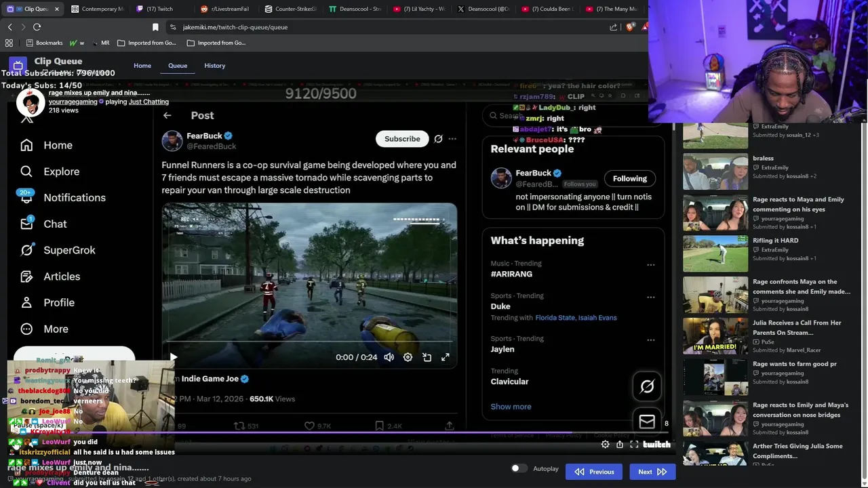
Task: Bookmark this page in address bar
Action: tap(155, 27)
